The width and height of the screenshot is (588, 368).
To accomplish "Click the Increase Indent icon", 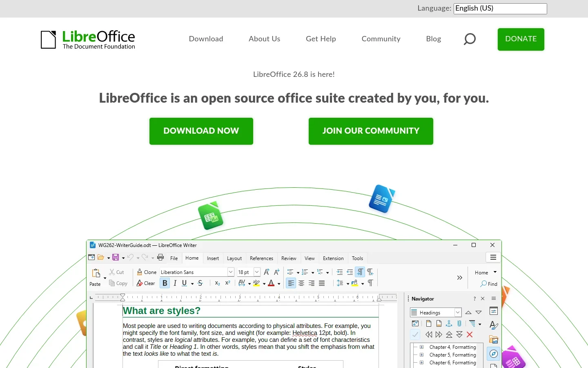I will click(x=340, y=272).
